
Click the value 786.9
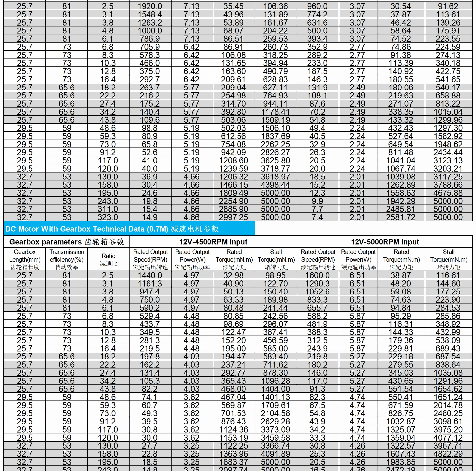(x=150, y=39)
